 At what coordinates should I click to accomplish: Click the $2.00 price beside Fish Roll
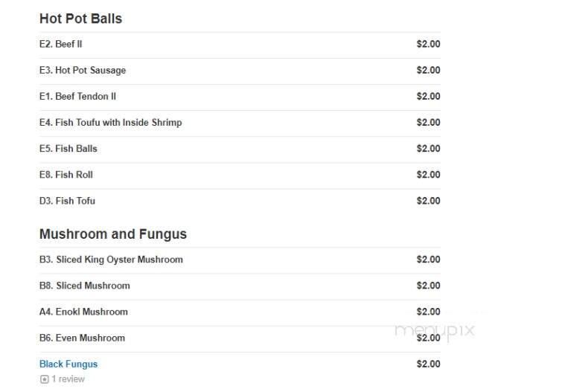pos(429,175)
